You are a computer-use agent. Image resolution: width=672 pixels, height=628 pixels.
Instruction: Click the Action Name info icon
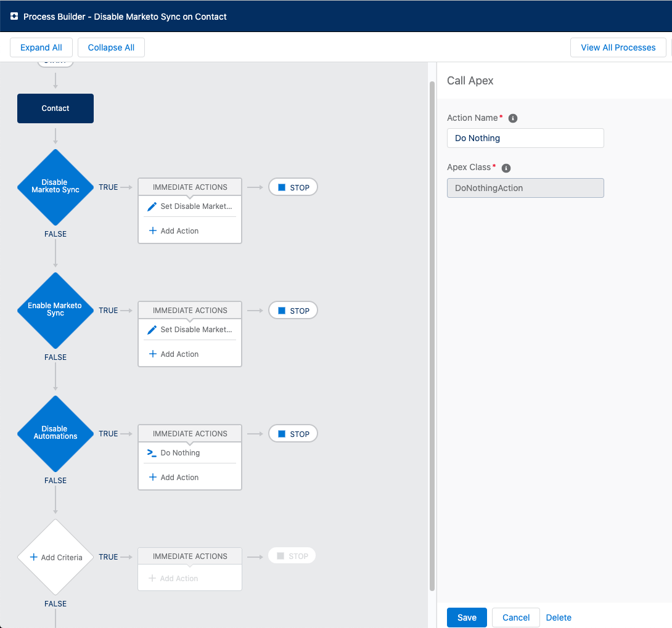(512, 118)
